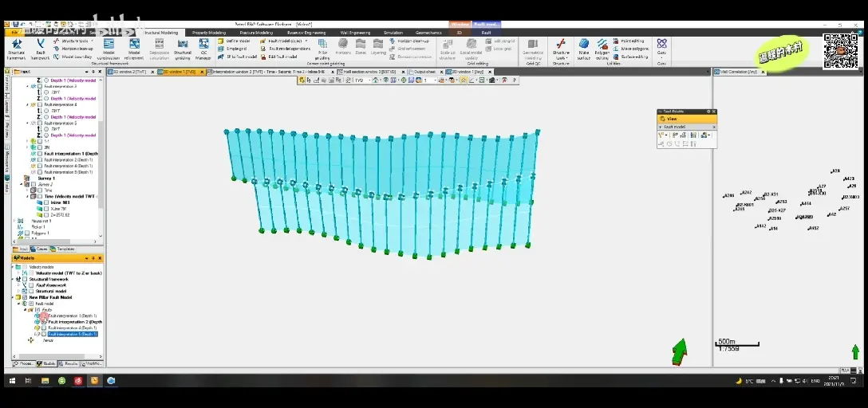This screenshot has width=868, height=408.
Task: Close the 3D window 1 [TVD] tab
Action: 202,72
